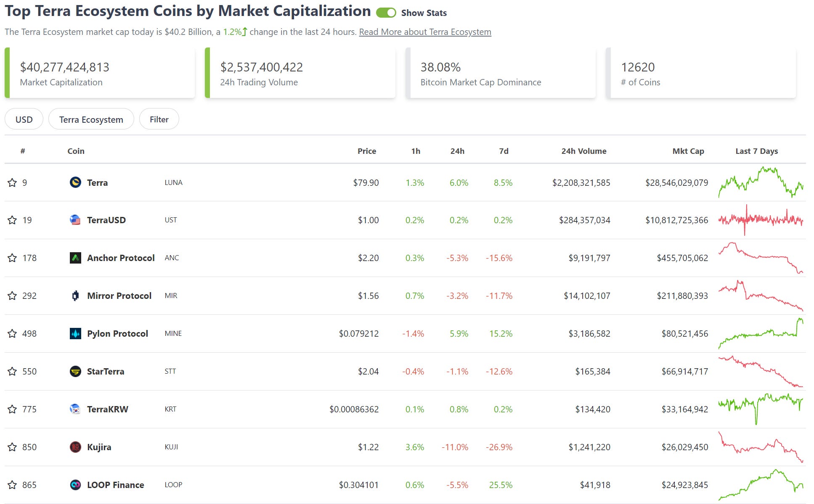Click the StarTerra logo icon
This screenshot has width=814, height=504.
[x=75, y=371]
